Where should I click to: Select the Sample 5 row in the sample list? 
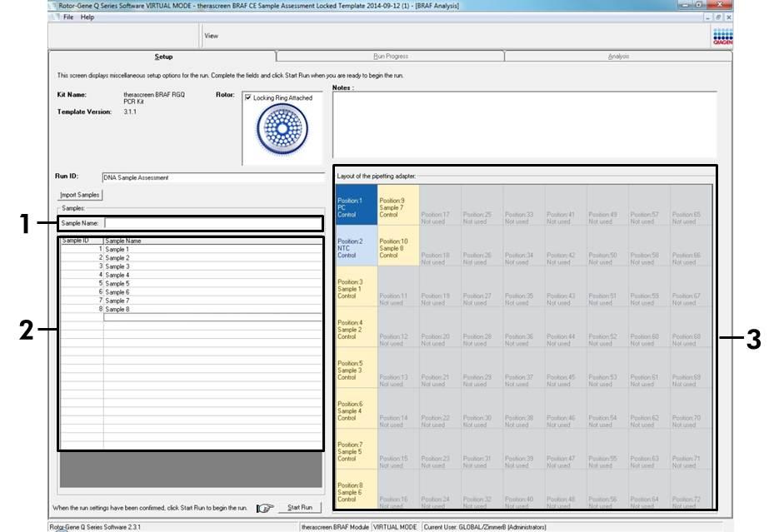pos(192,283)
